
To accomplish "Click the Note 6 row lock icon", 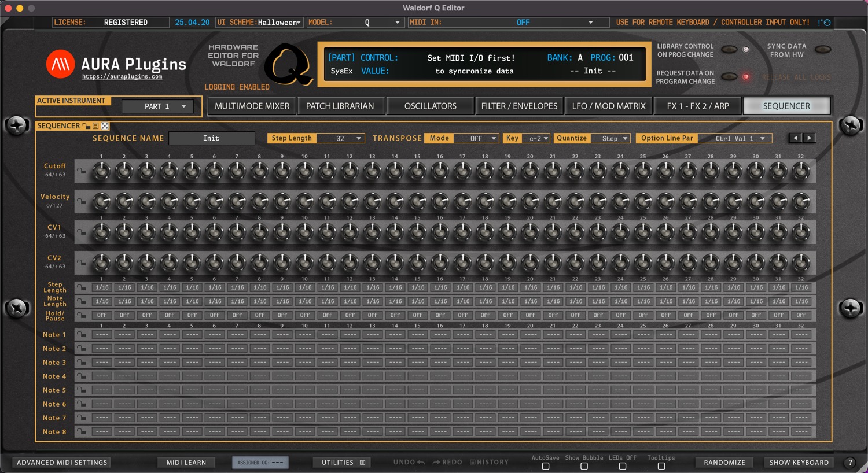I will [x=82, y=404].
